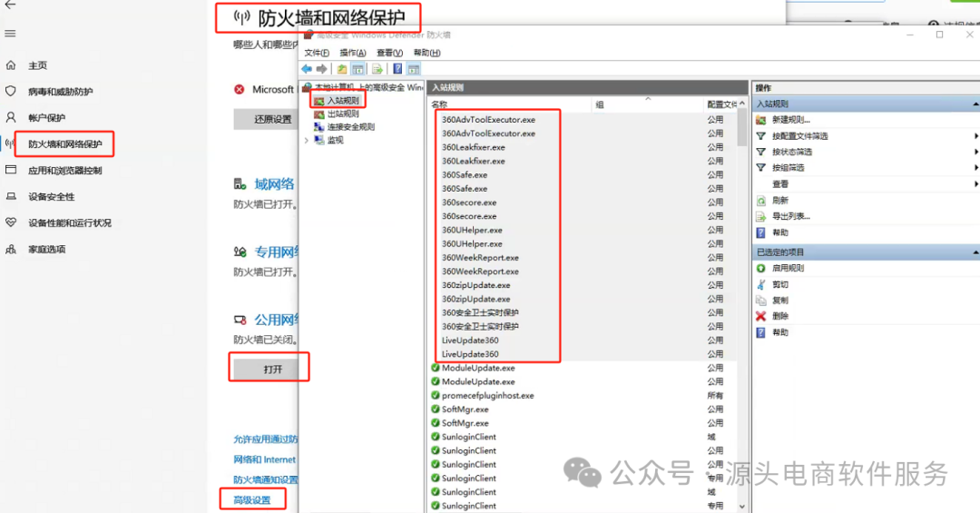Open the 公用网络 link
Image resolution: width=980 pixels, height=513 pixels.
276,319
